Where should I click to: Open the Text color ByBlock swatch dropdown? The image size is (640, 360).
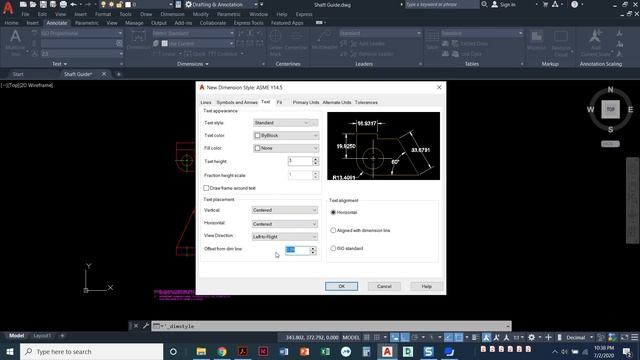286,136
